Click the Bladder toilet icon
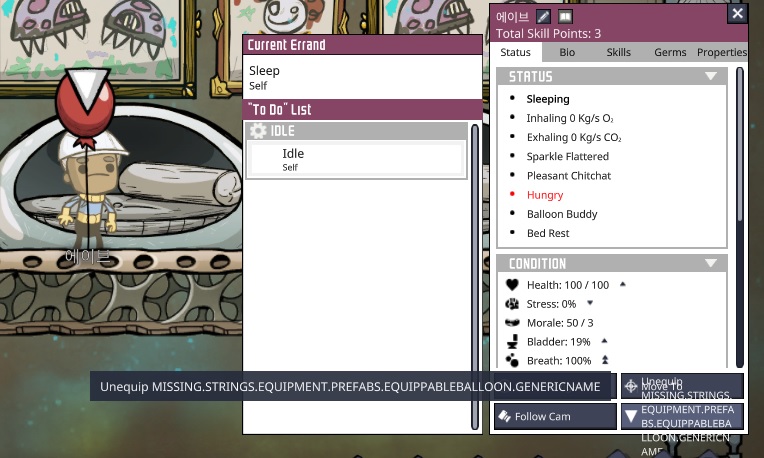Screen dimensions: 764x458 tap(512, 342)
